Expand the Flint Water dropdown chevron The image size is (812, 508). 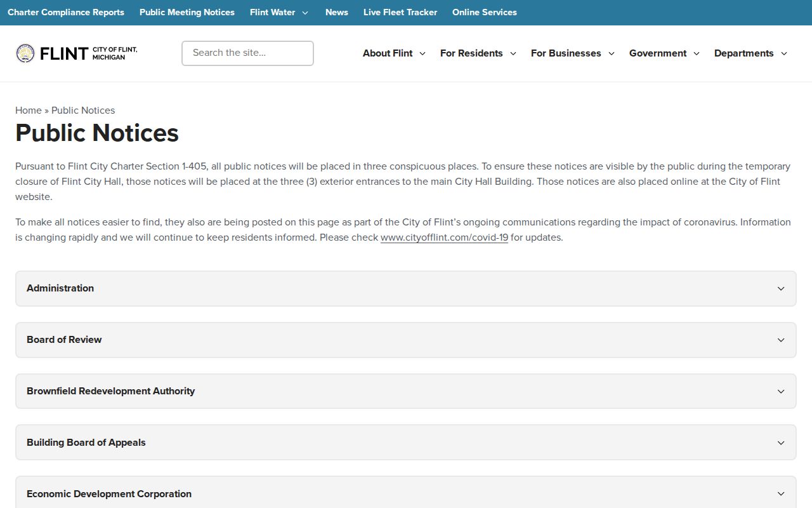pyautogui.click(x=305, y=13)
